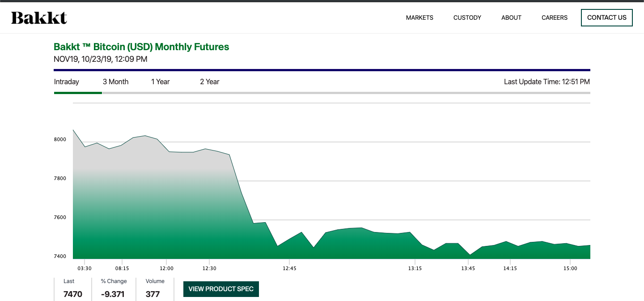Click the View Product Spec button

(221, 289)
